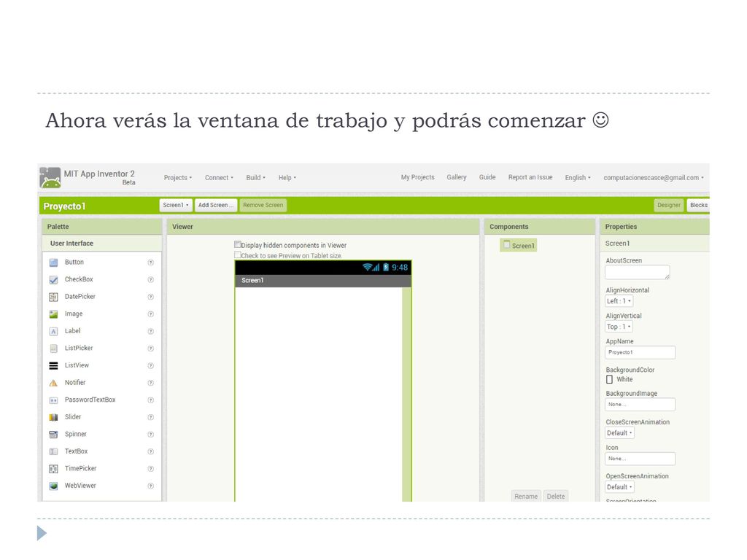The image size is (747, 560).
Task: Click the Delete component button
Action: click(x=555, y=496)
